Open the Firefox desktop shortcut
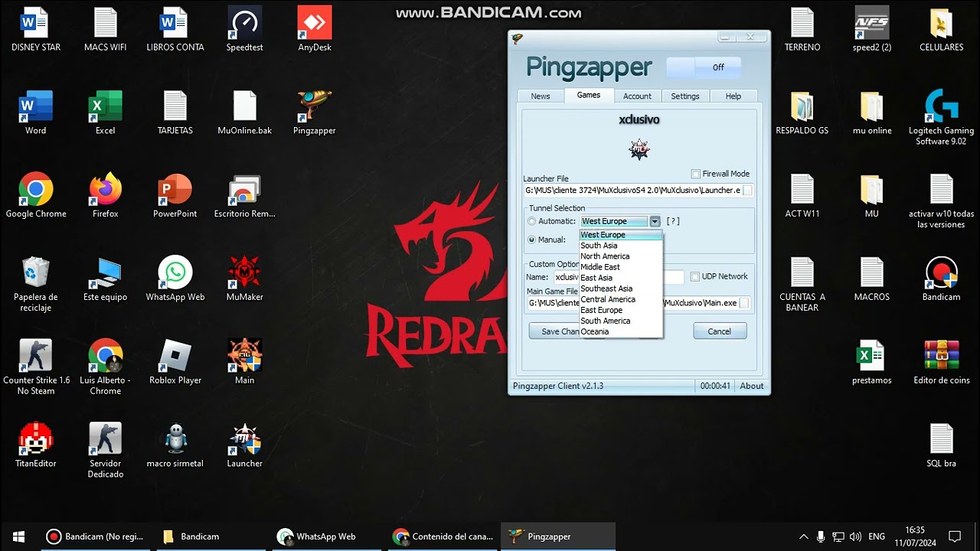The height and width of the screenshot is (551, 980). click(x=105, y=196)
